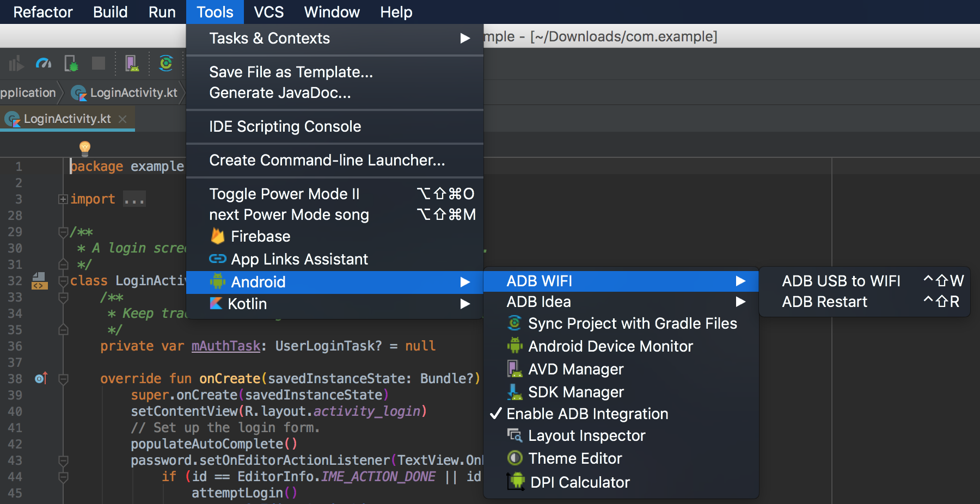Click the light bulb intention icon in editor
The image size is (980, 504).
click(85, 148)
